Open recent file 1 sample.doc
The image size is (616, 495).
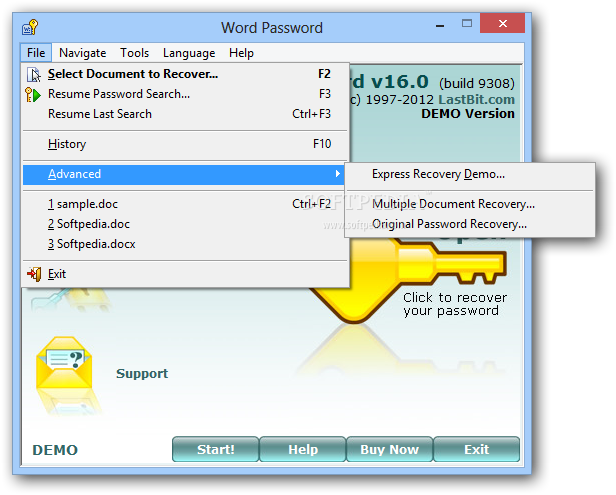click(x=185, y=204)
